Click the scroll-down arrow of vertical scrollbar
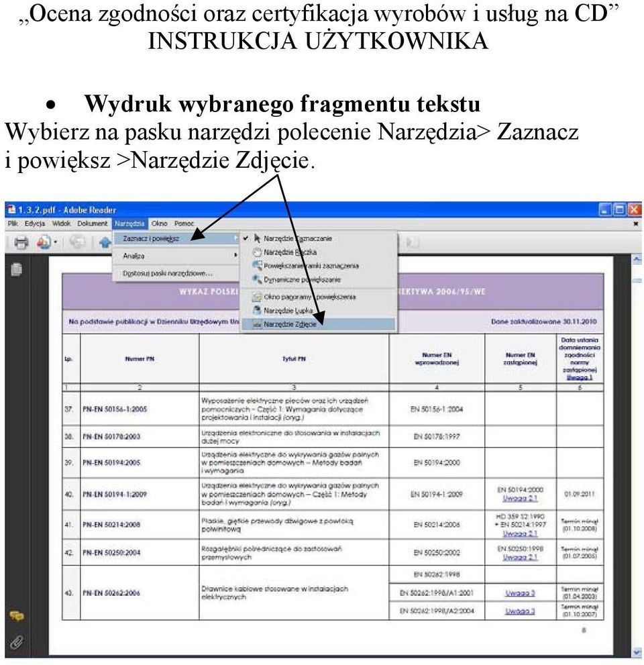644x665 pixels. tap(637, 652)
